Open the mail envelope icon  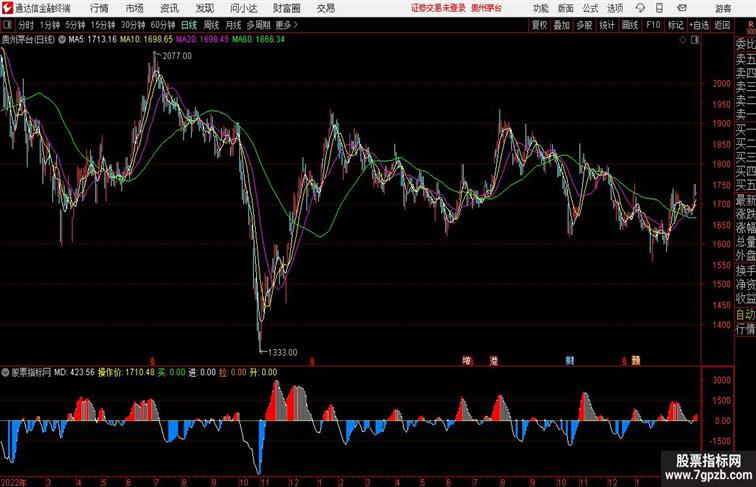pos(682,8)
